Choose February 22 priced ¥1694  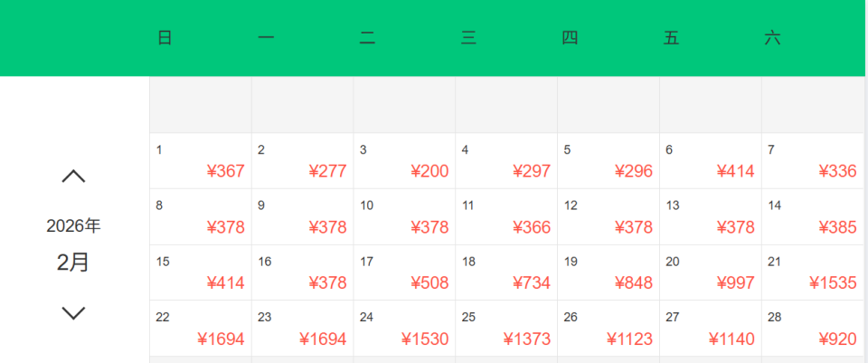pyautogui.click(x=200, y=329)
